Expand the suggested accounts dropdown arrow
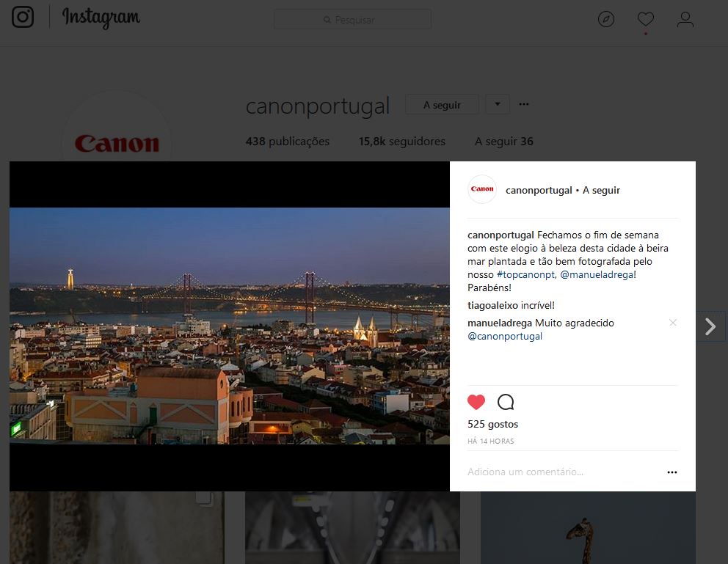The width and height of the screenshot is (728, 564). point(498,104)
